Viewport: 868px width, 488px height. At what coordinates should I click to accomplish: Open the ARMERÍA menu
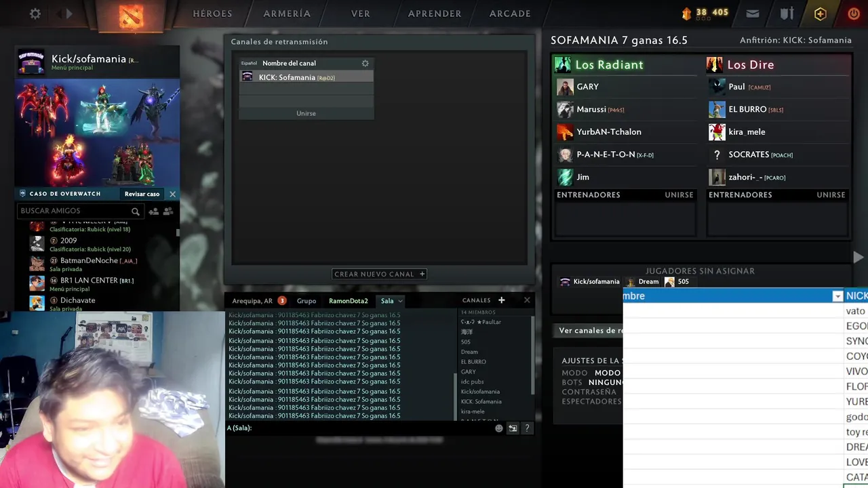point(287,14)
